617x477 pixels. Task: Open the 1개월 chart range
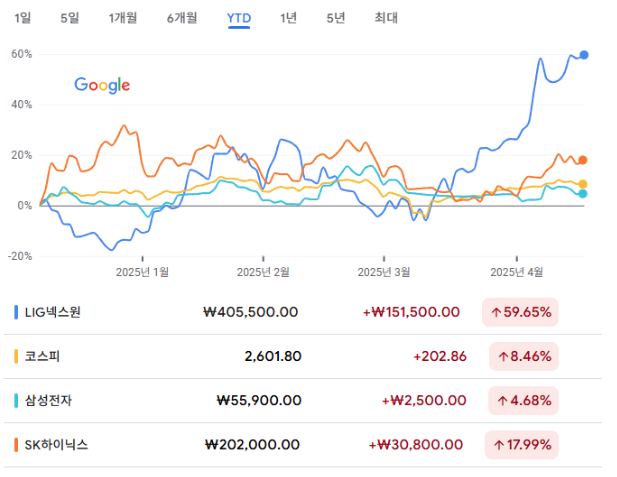coord(123,18)
